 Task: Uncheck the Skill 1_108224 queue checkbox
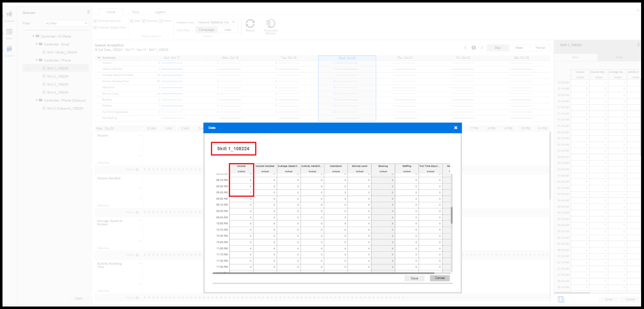coord(27,68)
